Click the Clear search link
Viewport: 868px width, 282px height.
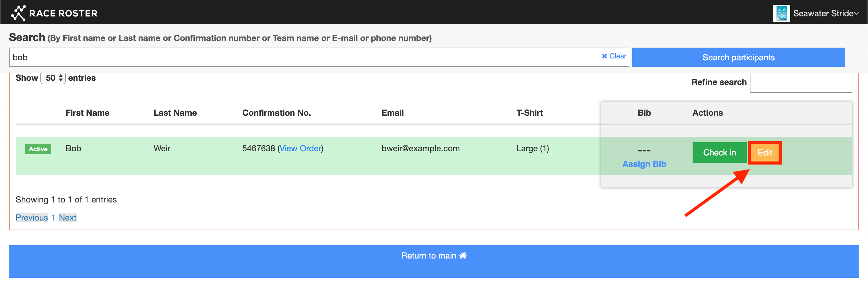614,56
